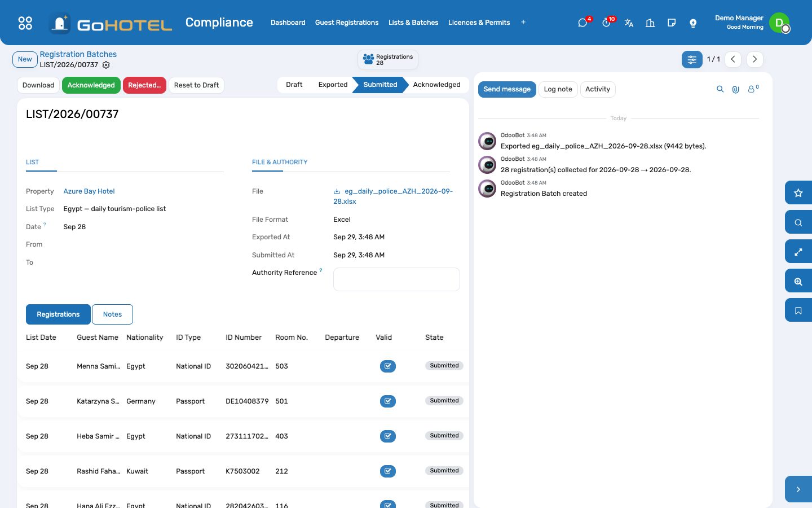Go to previous record chevron

[733, 59]
